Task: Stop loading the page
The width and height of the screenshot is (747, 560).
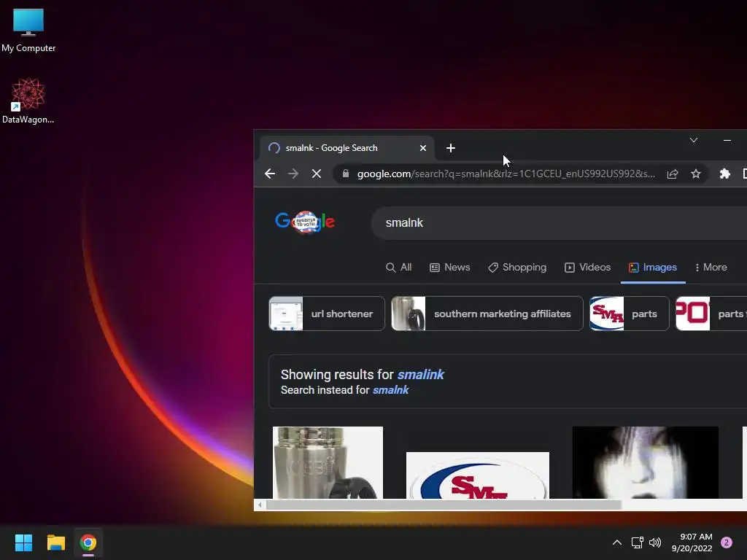Action: pos(317,174)
